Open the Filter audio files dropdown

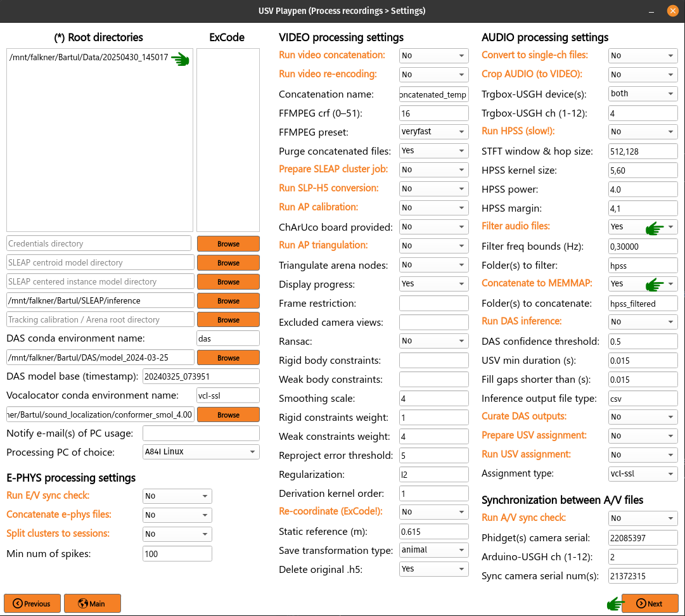click(x=643, y=227)
